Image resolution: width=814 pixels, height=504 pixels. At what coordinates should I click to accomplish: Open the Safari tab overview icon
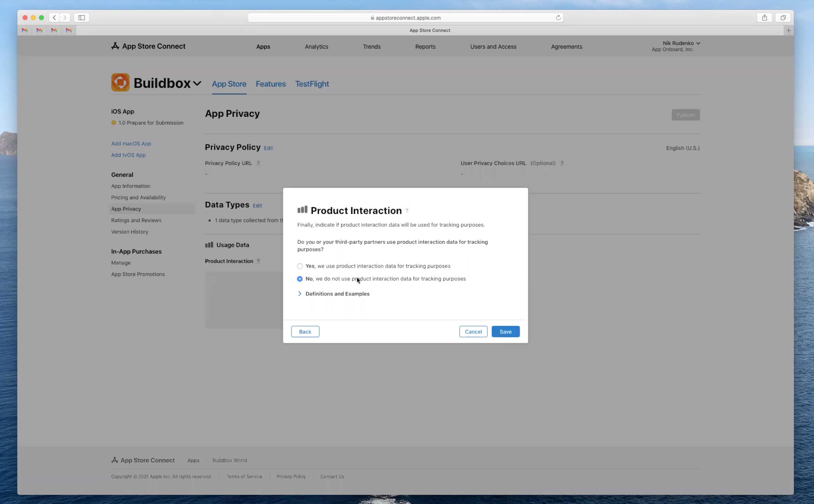click(783, 17)
